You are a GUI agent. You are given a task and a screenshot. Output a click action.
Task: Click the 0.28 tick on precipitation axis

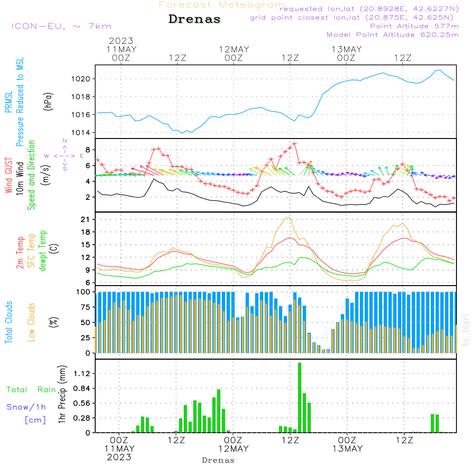pos(82,418)
